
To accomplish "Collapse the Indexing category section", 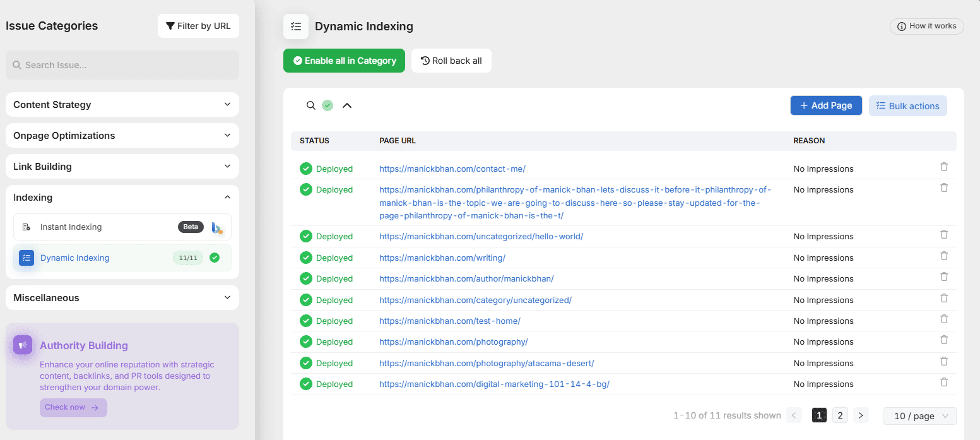I will pyautogui.click(x=227, y=198).
